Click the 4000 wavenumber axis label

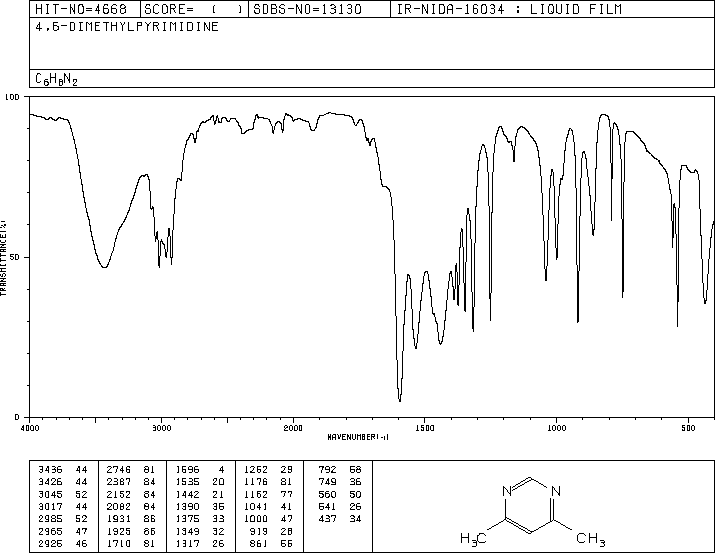pyautogui.click(x=30, y=428)
